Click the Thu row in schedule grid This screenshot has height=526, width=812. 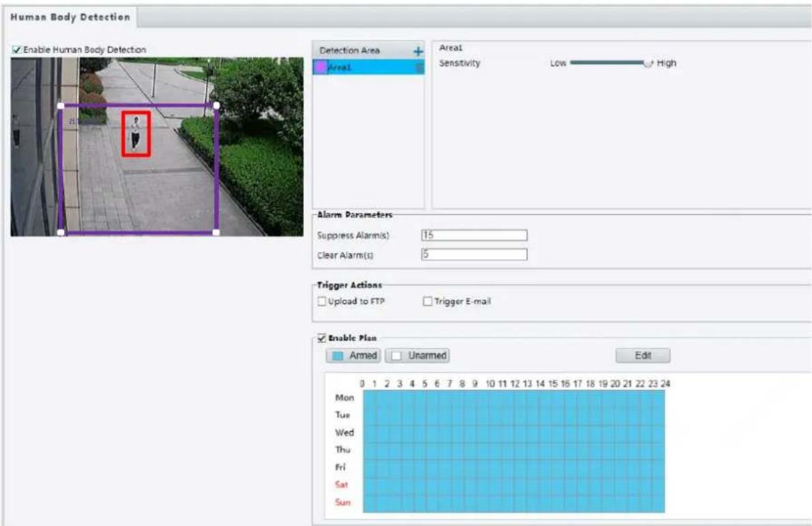[514, 451]
